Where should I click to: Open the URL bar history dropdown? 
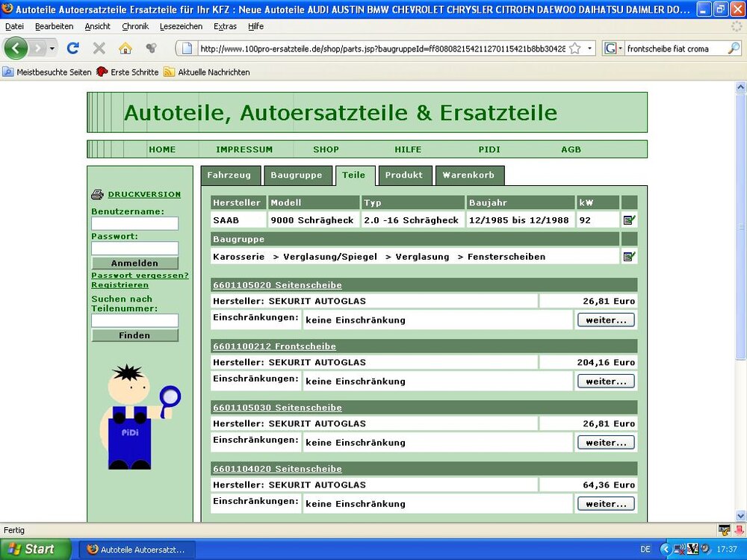point(590,48)
